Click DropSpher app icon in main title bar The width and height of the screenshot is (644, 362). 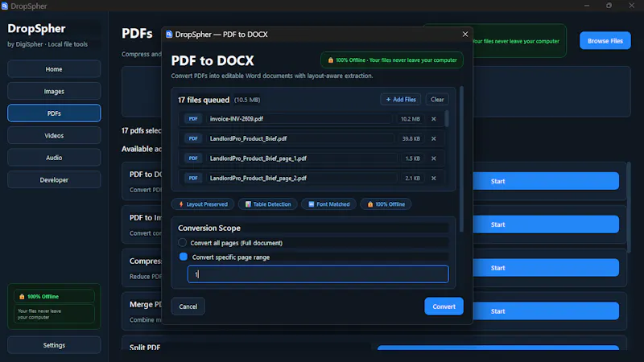click(5, 6)
